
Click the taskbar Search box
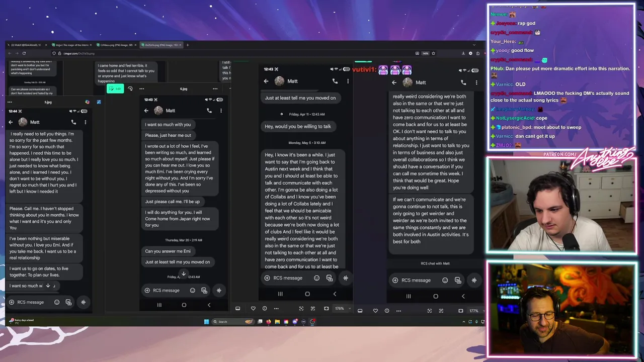(x=232, y=322)
